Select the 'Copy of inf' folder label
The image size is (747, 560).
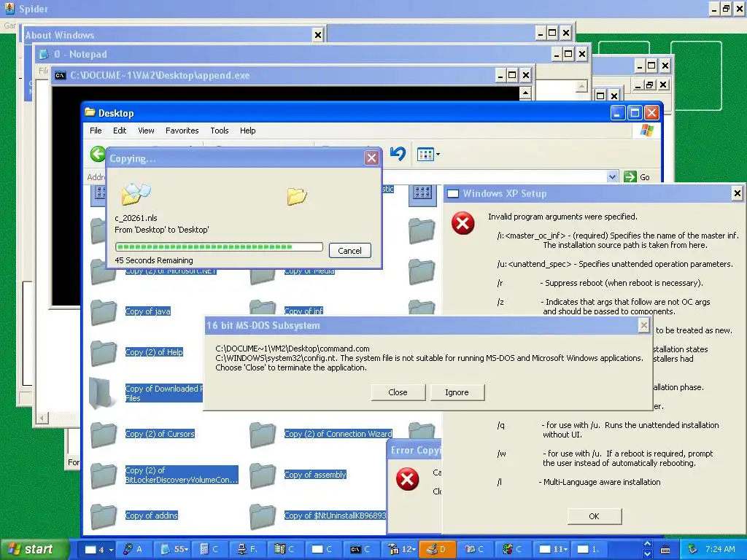303,311
